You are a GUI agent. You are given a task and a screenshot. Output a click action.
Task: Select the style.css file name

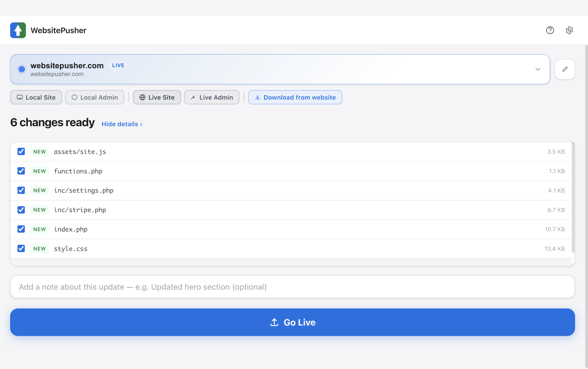pyautogui.click(x=71, y=249)
